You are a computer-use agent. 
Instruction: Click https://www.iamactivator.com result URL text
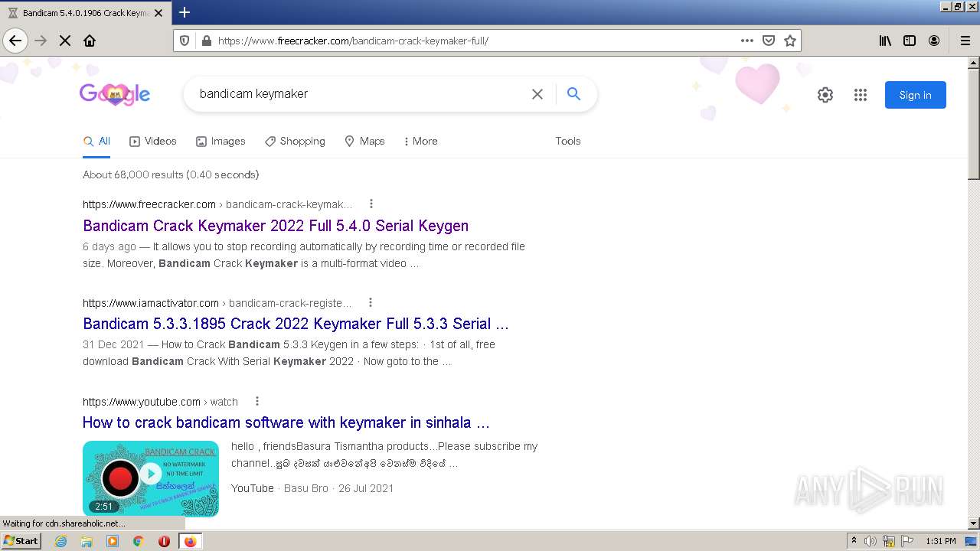pos(151,303)
